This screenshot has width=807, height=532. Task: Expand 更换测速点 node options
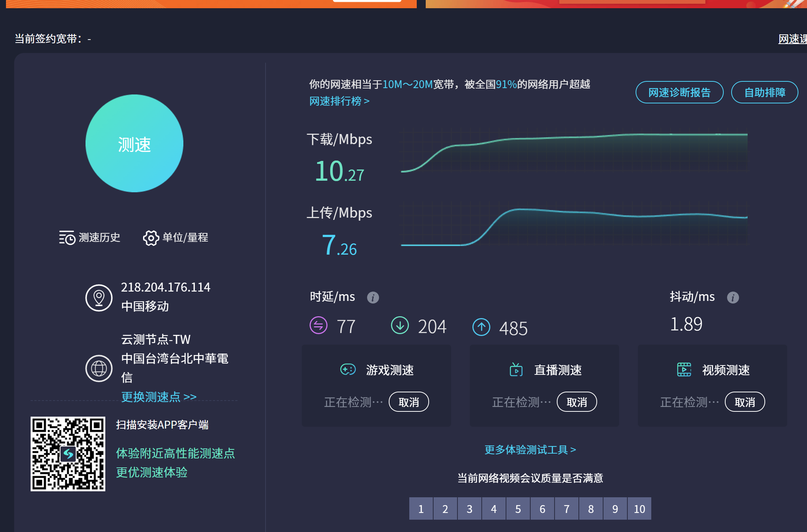click(x=159, y=396)
